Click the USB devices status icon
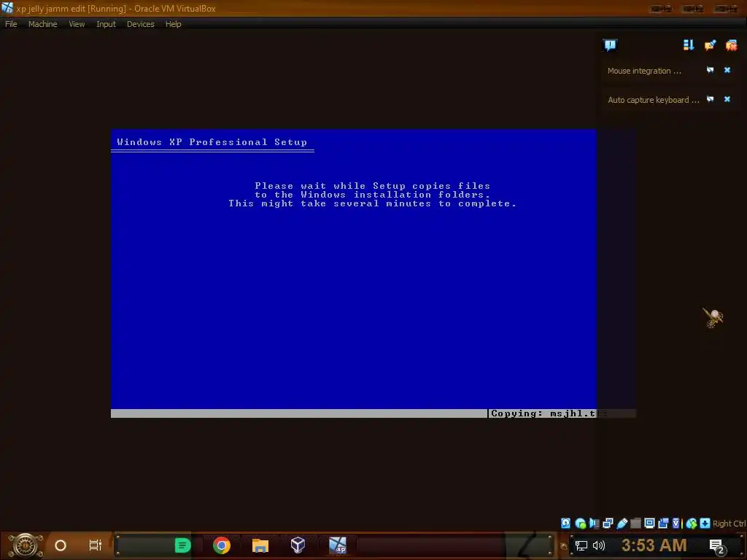This screenshot has width=747, height=560. coord(622,524)
